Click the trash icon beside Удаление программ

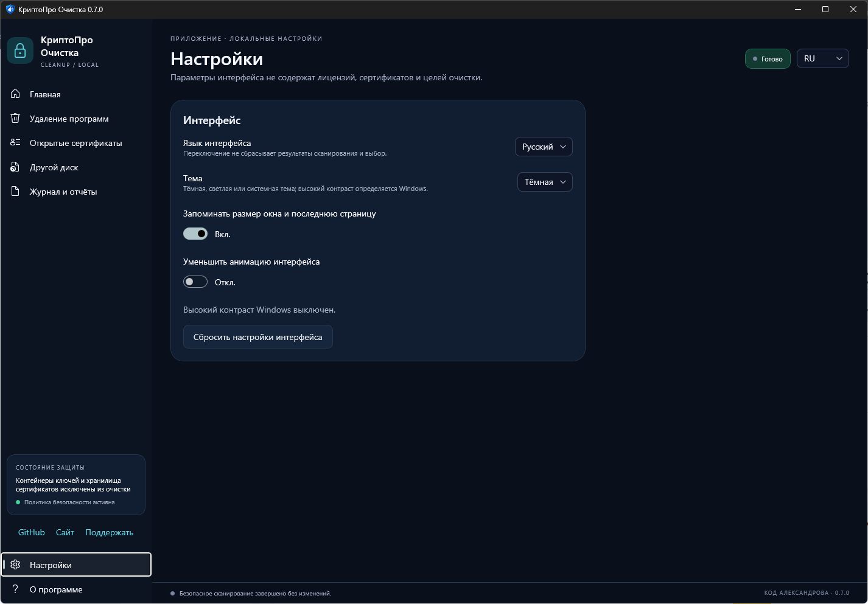click(x=16, y=118)
